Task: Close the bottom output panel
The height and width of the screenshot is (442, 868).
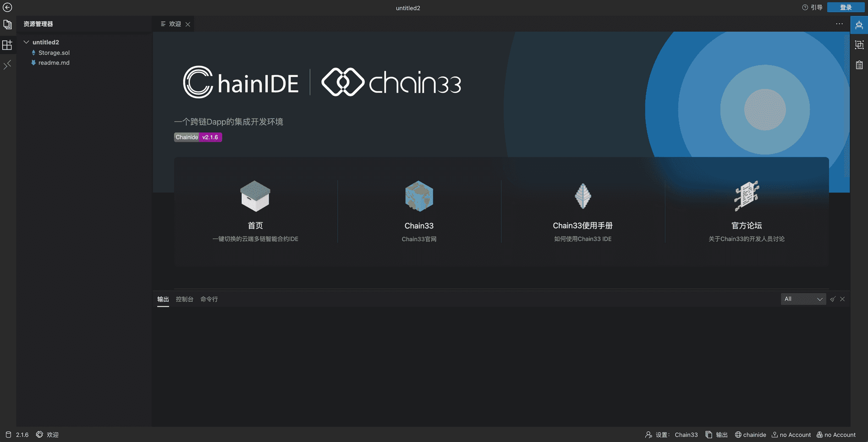Action: 842,299
